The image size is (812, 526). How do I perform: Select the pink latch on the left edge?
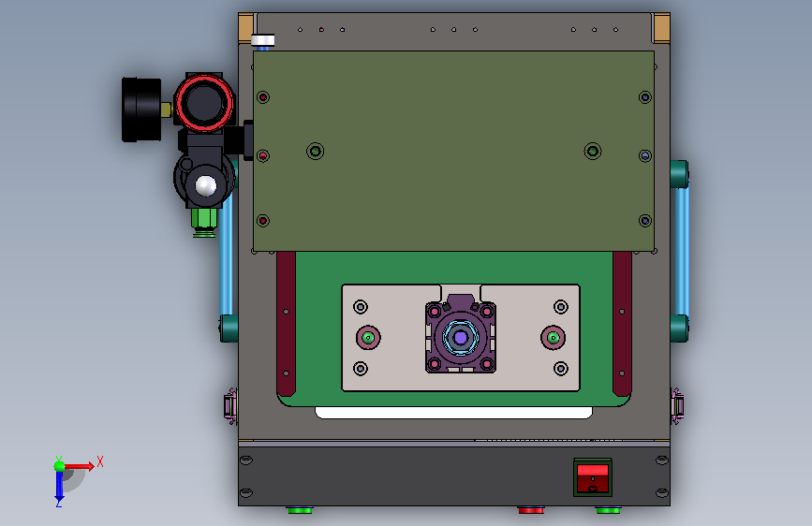point(230,406)
